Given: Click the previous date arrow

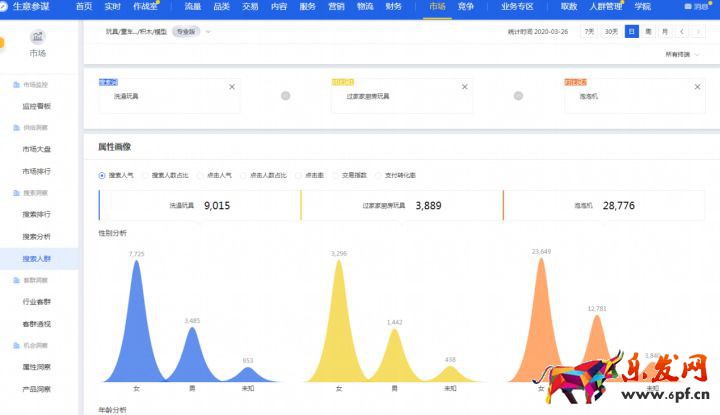Looking at the screenshot, I should point(683,32).
